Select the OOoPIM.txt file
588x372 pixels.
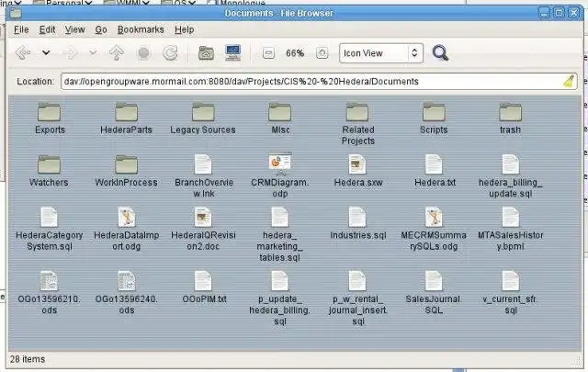tap(204, 287)
